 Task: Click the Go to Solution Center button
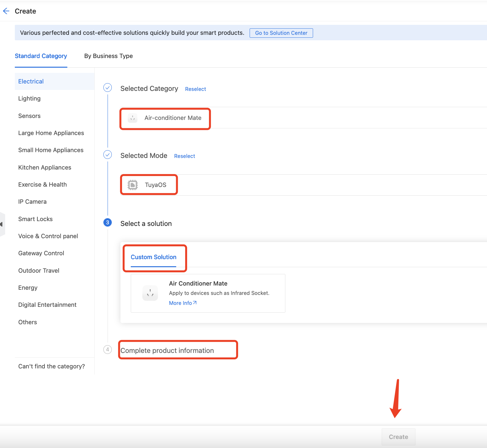pyautogui.click(x=281, y=33)
